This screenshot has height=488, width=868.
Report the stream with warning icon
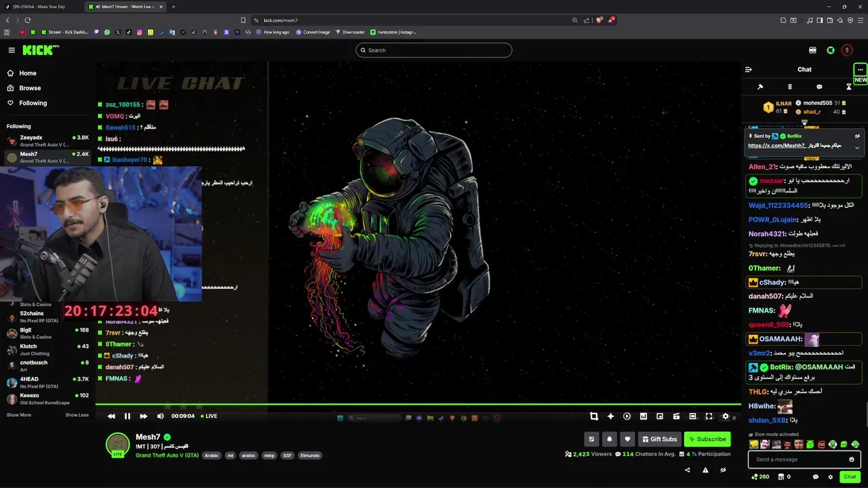[x=705, y=470]
